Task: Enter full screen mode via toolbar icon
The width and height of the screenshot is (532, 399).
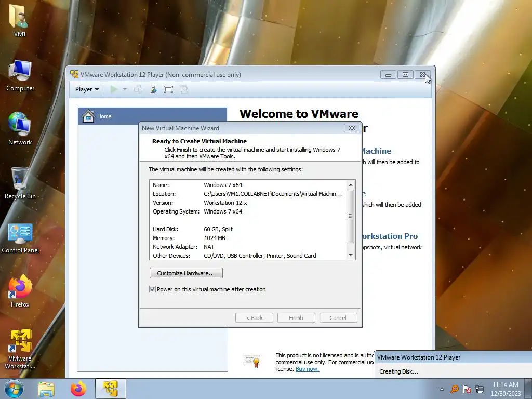Action: click(168, 89)
